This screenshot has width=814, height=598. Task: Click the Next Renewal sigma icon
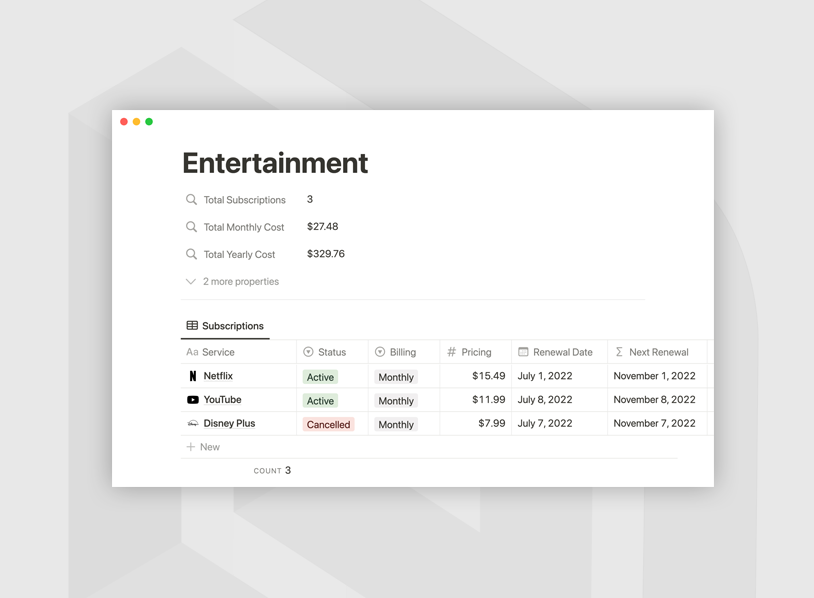point(619,352)
